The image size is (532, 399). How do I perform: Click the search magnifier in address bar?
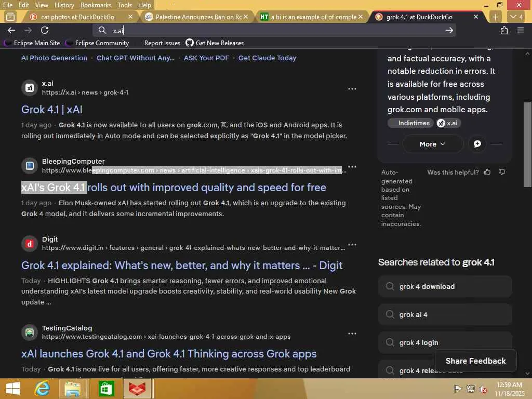[x=102, y=30]
